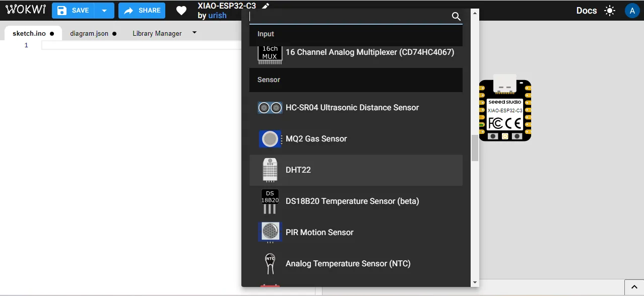The width and height of the screenshot is (644, 296).
Task: Choose the MQ2 Gas Sensor icon
Action: tap(270, 139)
